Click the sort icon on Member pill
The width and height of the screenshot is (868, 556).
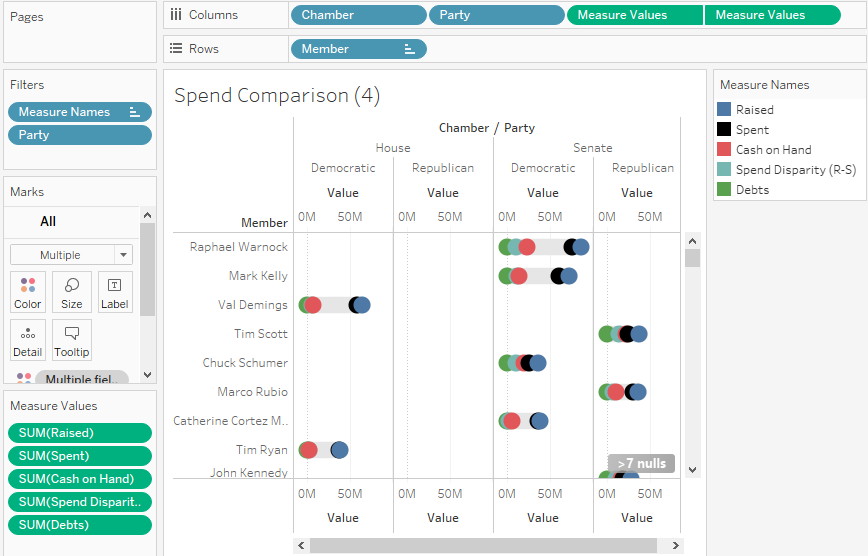point(410,49)
